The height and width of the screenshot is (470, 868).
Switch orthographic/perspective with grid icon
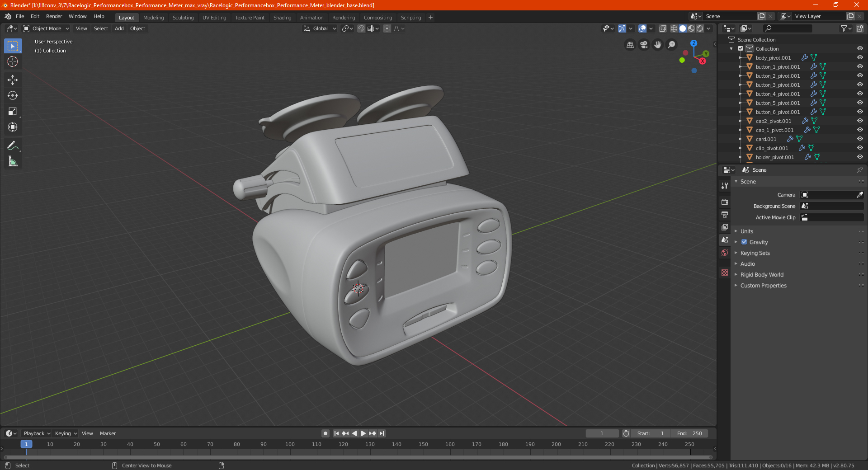630,45
